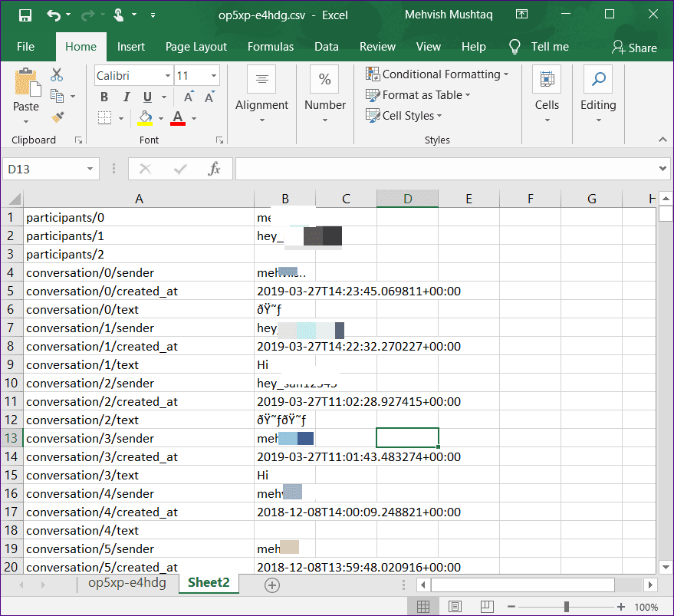This screenshot has height=616, width=674.
Task: Click the Select All corner triangle
Action: [13, 199]
